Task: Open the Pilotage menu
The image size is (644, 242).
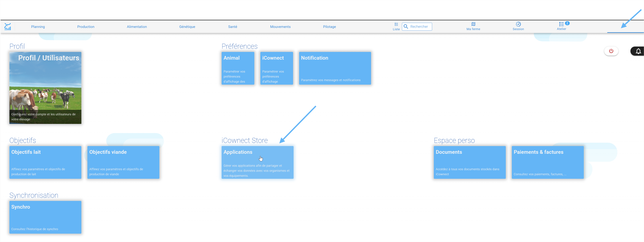Action: pos(329,27)
